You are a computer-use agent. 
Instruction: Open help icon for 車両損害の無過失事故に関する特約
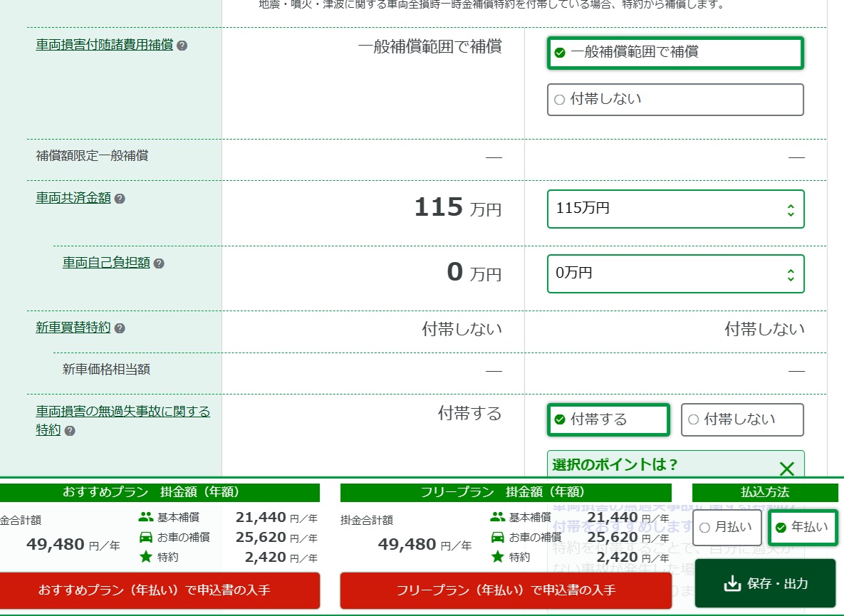pos(70,431)
